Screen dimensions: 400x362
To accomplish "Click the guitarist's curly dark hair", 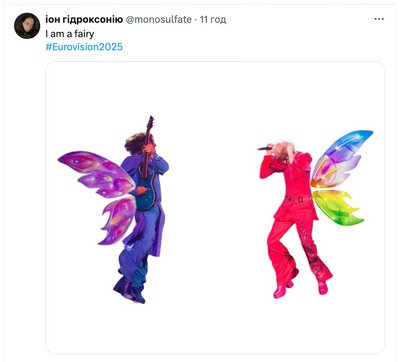I will (x=137, y=143).
